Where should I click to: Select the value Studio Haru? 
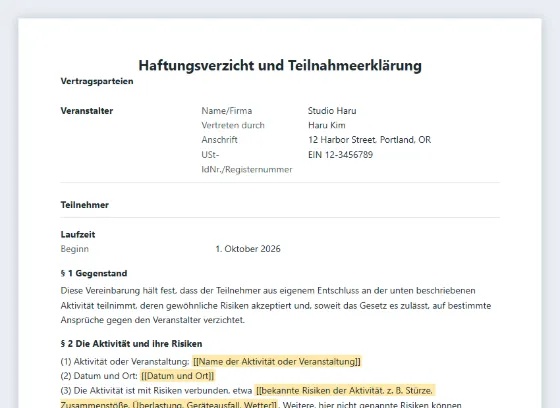pos(332,111)
